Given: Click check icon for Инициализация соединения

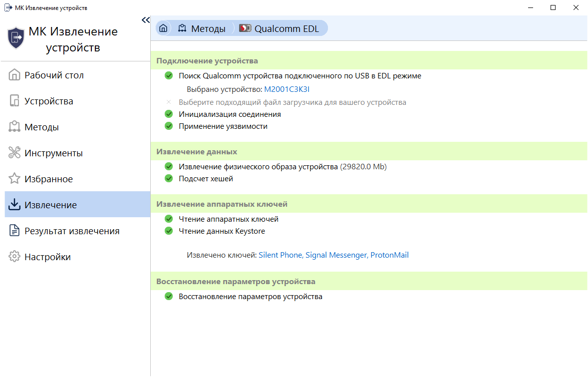Looking at the screenshot, I should tap(169, 114).
